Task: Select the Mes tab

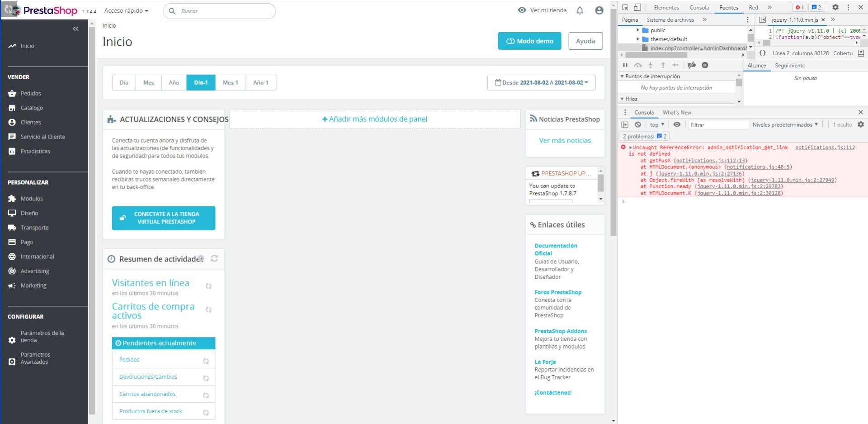Action: point(148,82)
